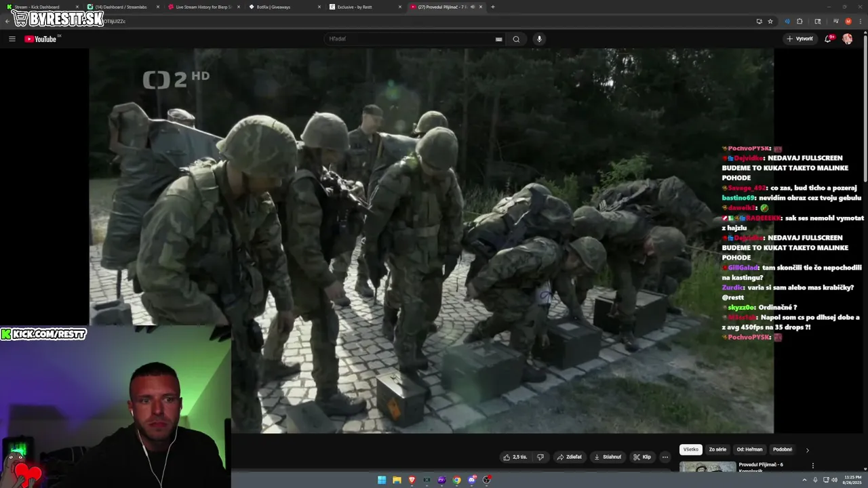The image size is (868, 488).
Task: Click the YouTube video player
Action: click(431, 241)
